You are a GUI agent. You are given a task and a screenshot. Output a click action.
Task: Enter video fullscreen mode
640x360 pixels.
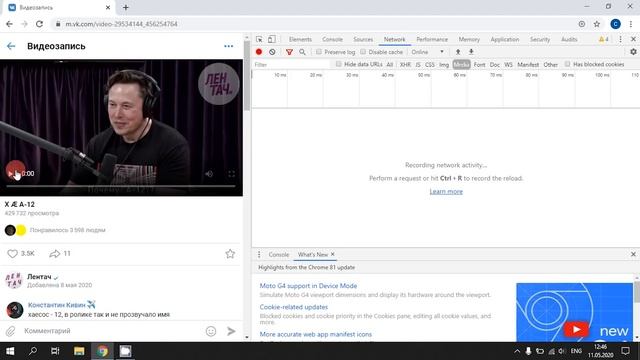point(231,173)
